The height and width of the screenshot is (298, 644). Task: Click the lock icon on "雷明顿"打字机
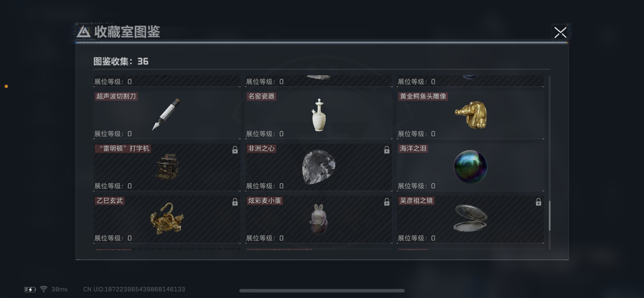point(235,150)
